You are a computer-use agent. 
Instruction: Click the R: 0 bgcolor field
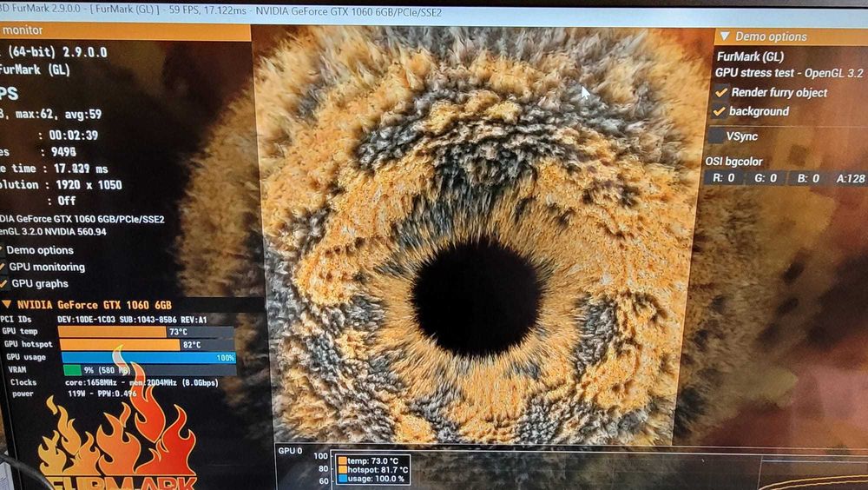724,178
